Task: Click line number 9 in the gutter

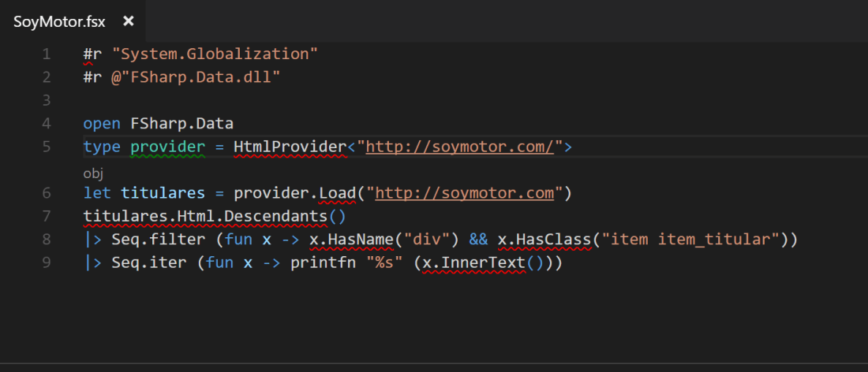Action: (46, 262)
